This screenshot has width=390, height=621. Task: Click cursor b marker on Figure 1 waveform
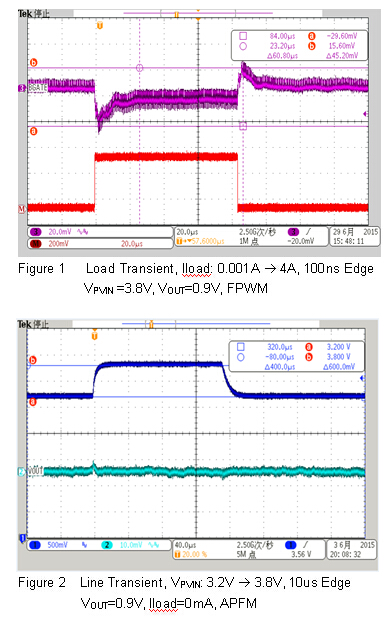[x=34, y=63]
